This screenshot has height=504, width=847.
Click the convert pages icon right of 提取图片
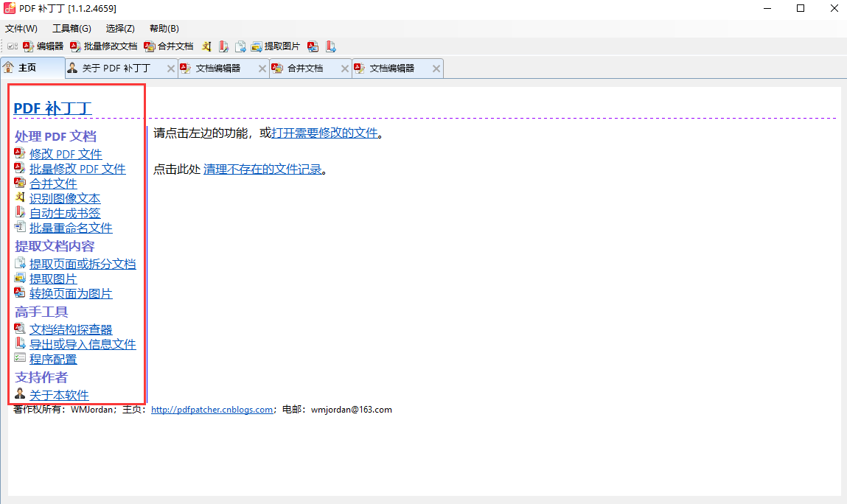[x=313, y=46]
